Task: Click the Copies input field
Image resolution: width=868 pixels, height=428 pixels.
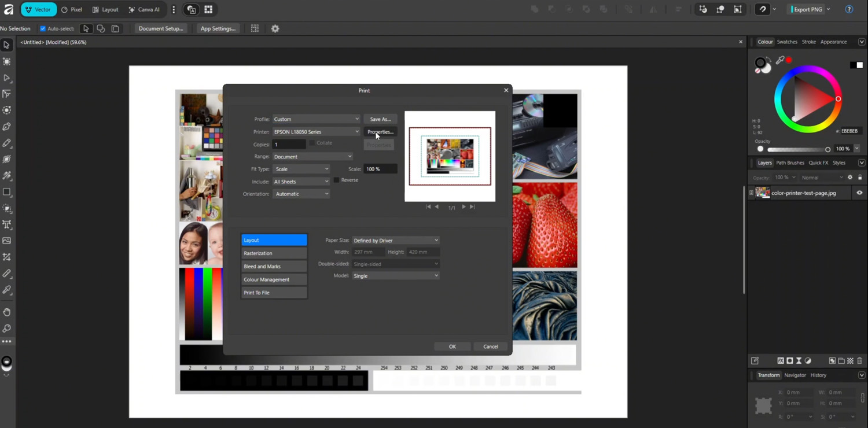Action: [x=289, y=144]
